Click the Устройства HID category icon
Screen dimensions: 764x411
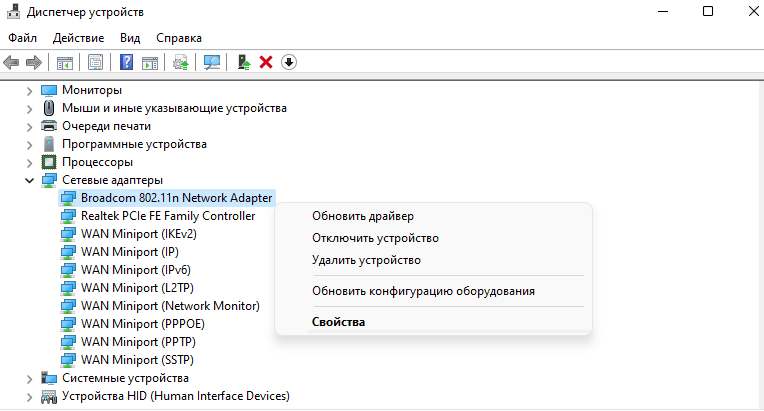[49, 396]
